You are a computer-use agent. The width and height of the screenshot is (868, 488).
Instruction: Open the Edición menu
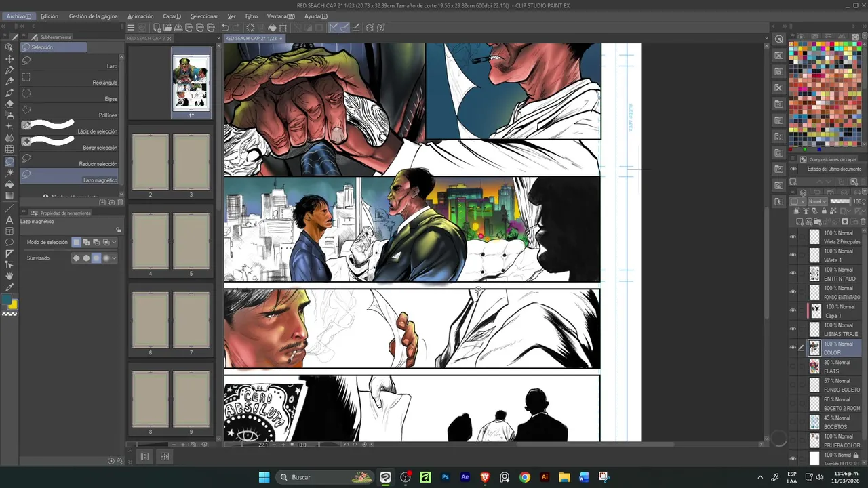[x=50, y=16]
